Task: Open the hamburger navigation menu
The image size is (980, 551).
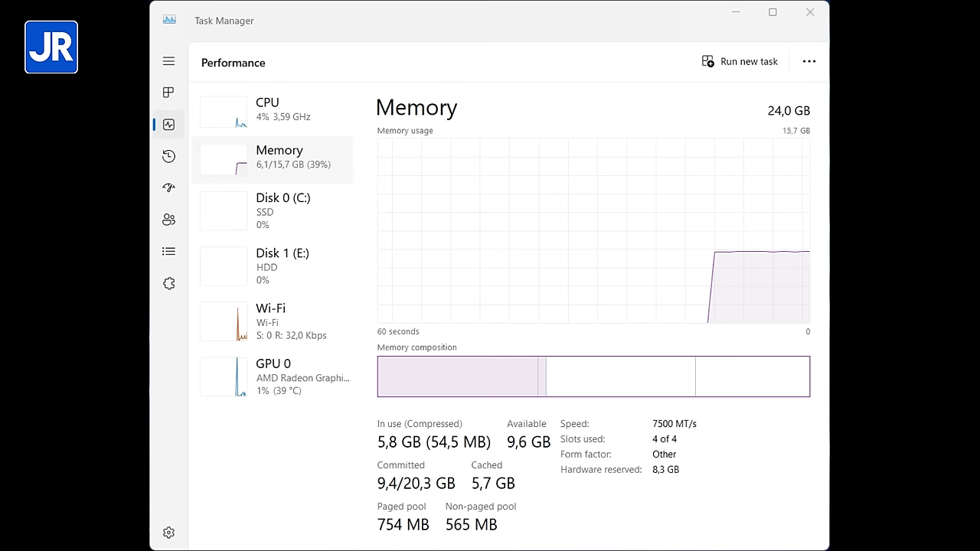Action: (x=168, y=61)
